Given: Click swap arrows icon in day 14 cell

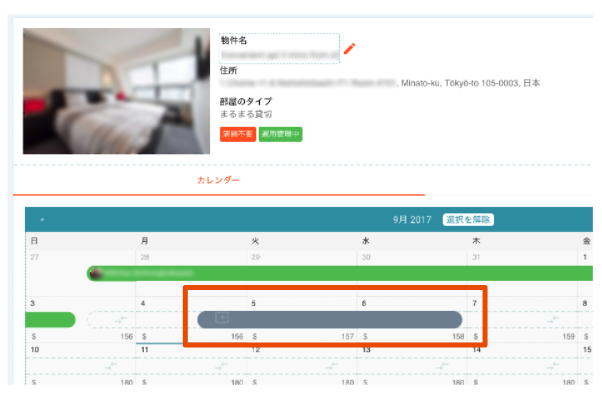Looking at the screenshot, I should point(553,366).
